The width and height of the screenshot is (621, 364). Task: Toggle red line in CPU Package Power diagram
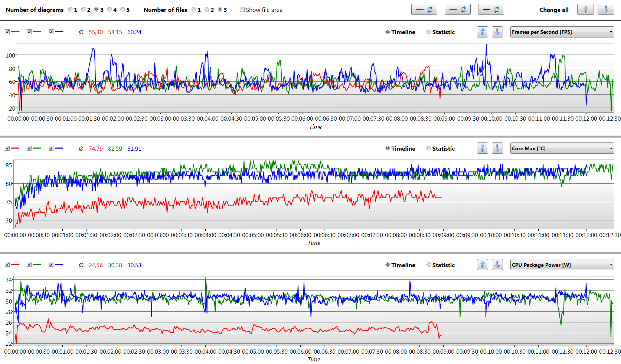click(7, 265)
